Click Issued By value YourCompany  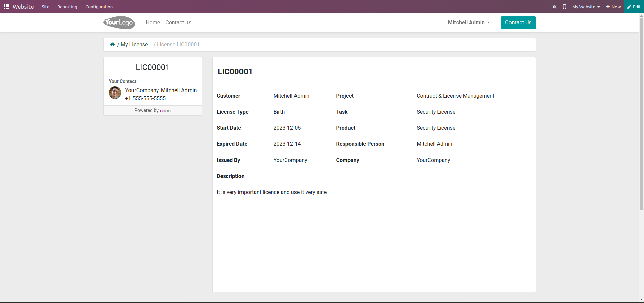[x=290, y=160]
